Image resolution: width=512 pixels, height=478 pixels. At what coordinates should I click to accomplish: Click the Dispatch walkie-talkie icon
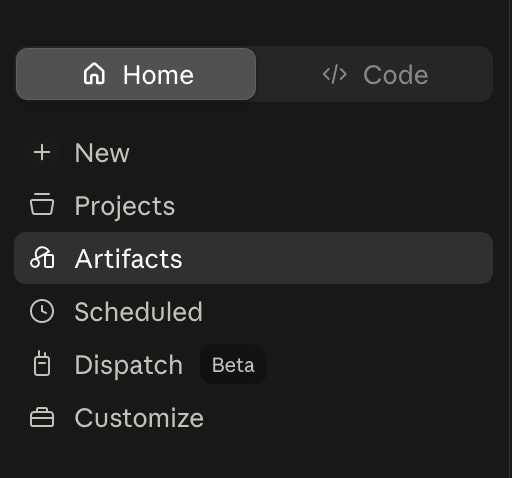tap(42, 363)
